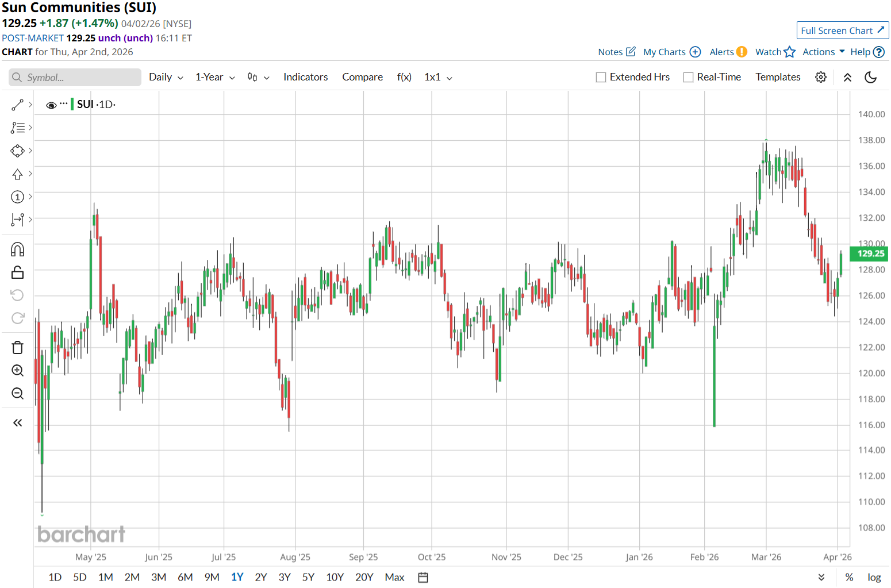Collapse the chart header with double chevron
Image resolution: width=891 pixels, height=588 pixels.
(847, 77)
